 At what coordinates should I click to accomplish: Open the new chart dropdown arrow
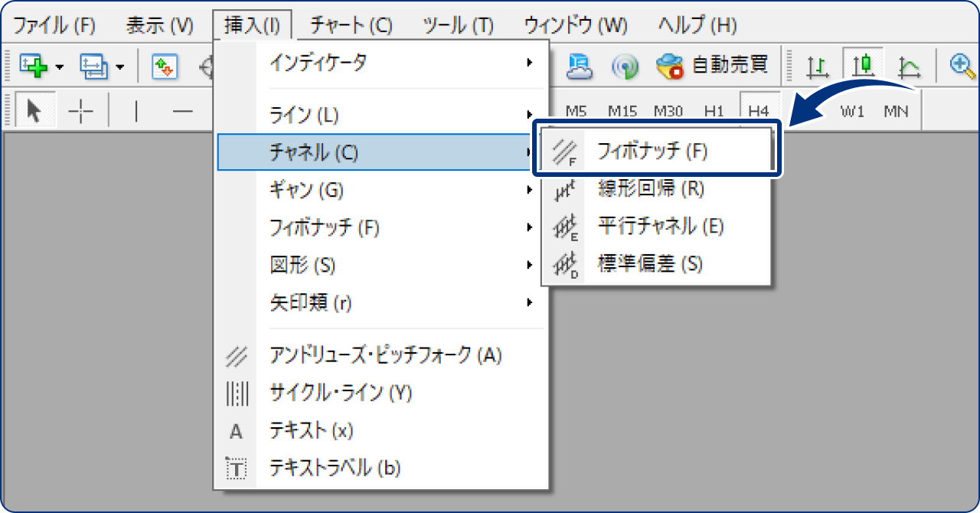[59, 67]
